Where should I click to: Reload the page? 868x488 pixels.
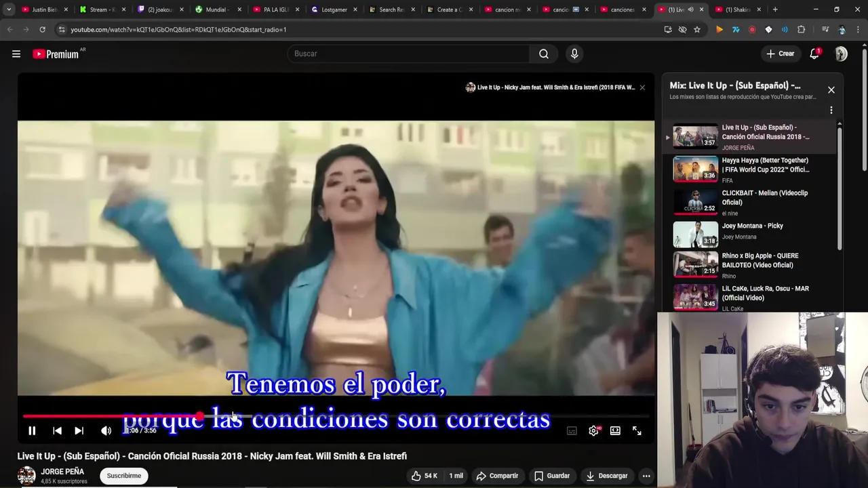(42, 30)
